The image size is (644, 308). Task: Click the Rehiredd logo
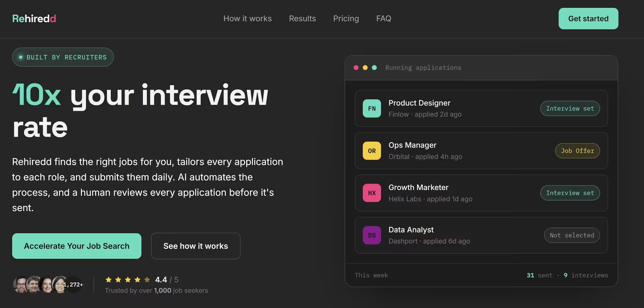pos(34,18)
